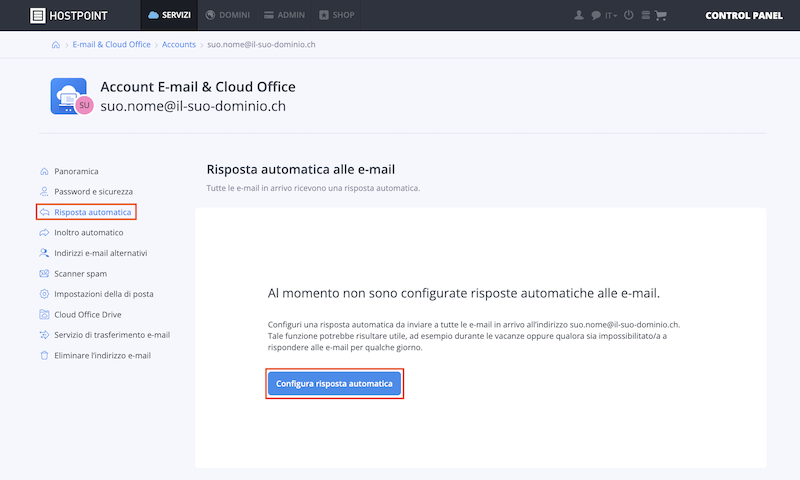
Task: Open the user profile icon
Action: [x=579, y=15]
